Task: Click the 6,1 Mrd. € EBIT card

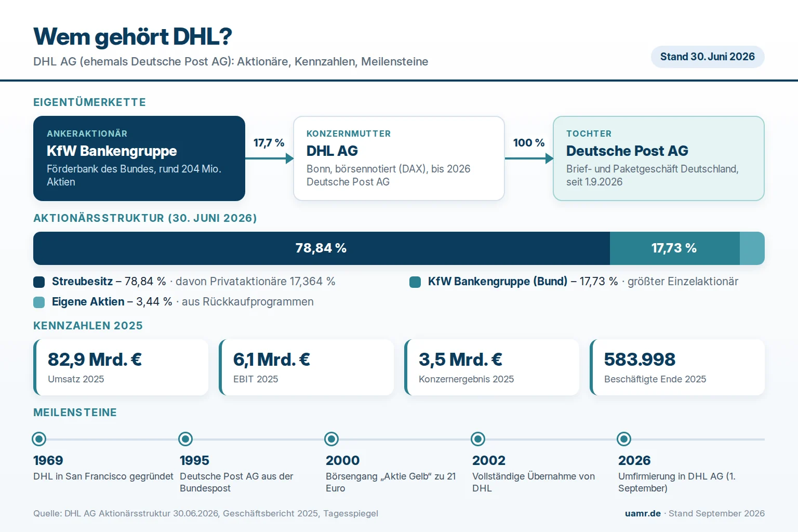Action: tap(307, 367)
